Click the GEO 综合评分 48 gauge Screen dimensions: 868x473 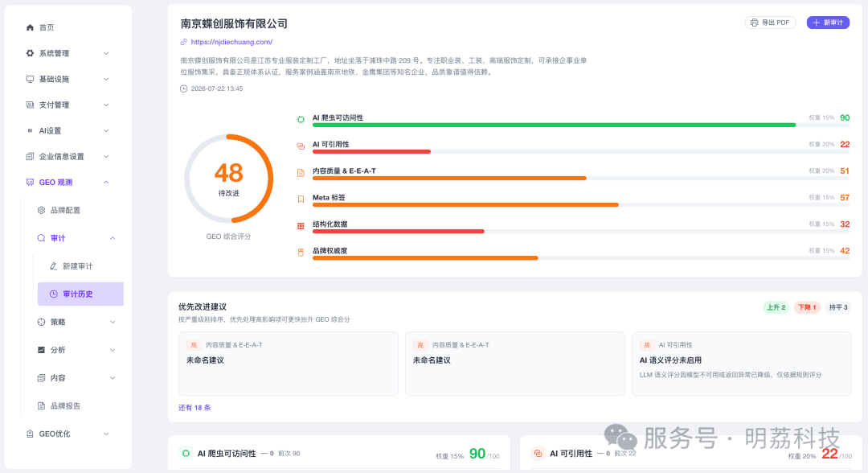(x=228, y=179)
